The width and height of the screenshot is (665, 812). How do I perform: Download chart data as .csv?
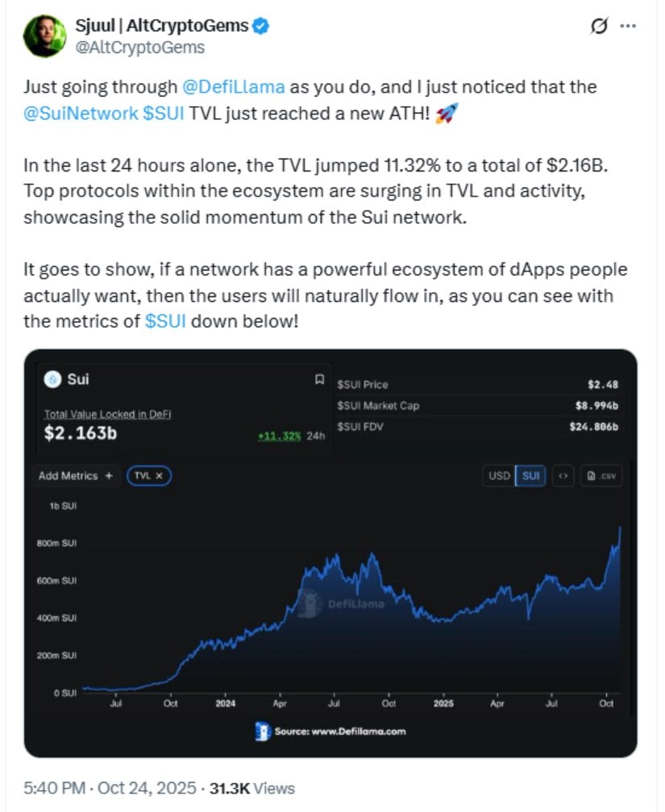point(603,475)
